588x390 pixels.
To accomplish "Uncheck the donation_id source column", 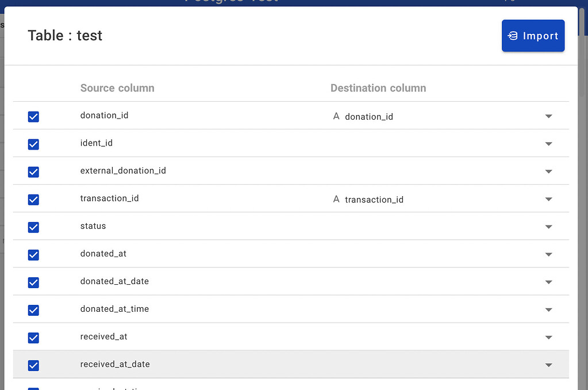I will (33, 116).
